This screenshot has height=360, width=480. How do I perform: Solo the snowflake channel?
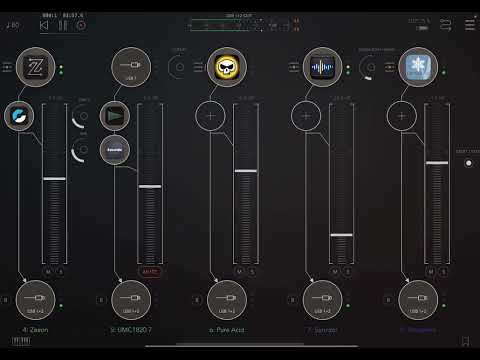(443, 272)
